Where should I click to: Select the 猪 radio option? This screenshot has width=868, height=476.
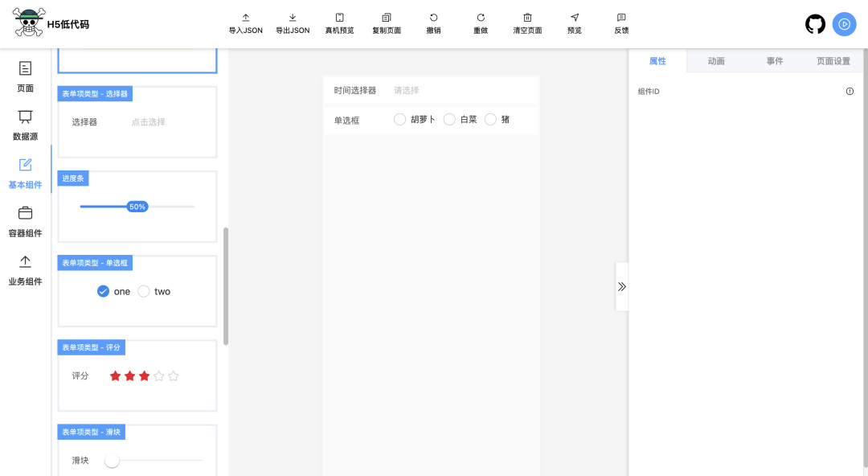pyautogui.click(x=490, y=119)
